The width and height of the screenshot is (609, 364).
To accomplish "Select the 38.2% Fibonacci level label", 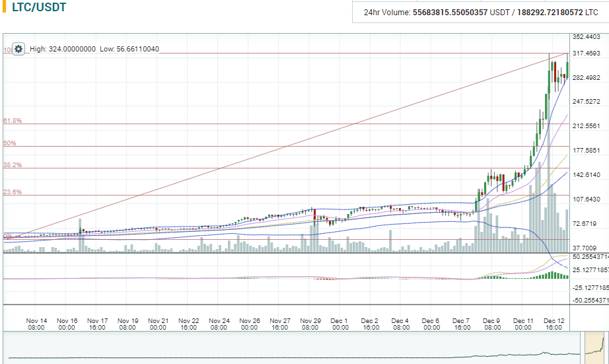I will pos(13,165).
